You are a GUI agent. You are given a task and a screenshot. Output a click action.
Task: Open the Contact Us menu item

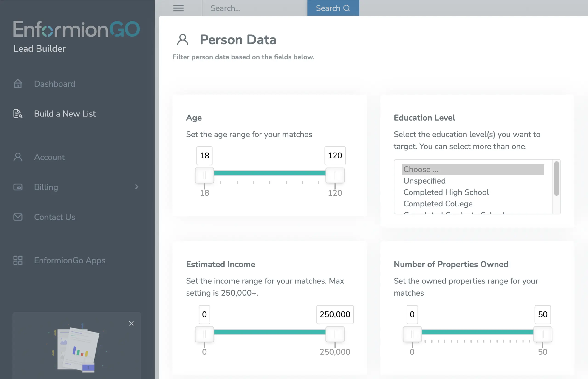tap(55, 217)
